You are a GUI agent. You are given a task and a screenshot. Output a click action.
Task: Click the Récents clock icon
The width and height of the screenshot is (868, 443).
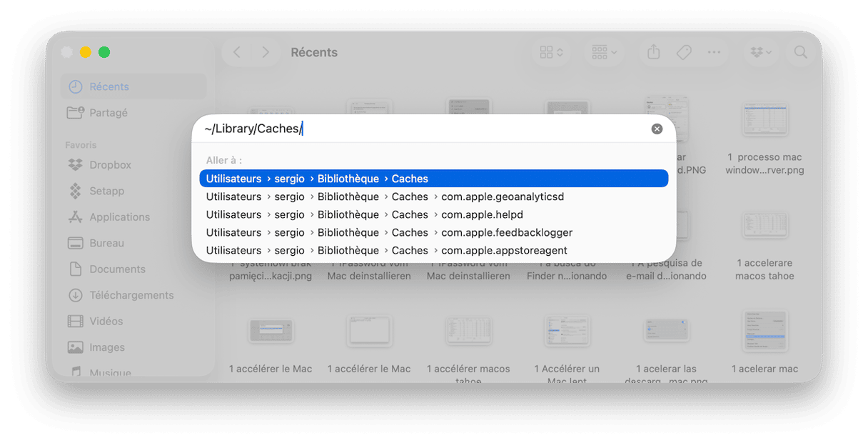(x=75, y=86)
